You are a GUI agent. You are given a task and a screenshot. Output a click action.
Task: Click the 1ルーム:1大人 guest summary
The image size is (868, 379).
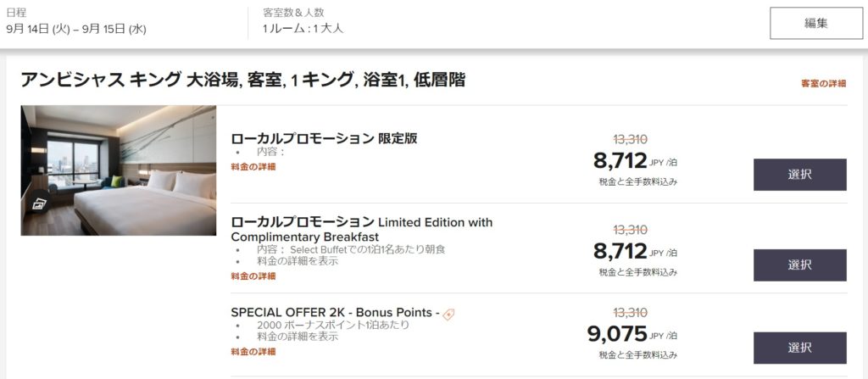pos(303,29)
